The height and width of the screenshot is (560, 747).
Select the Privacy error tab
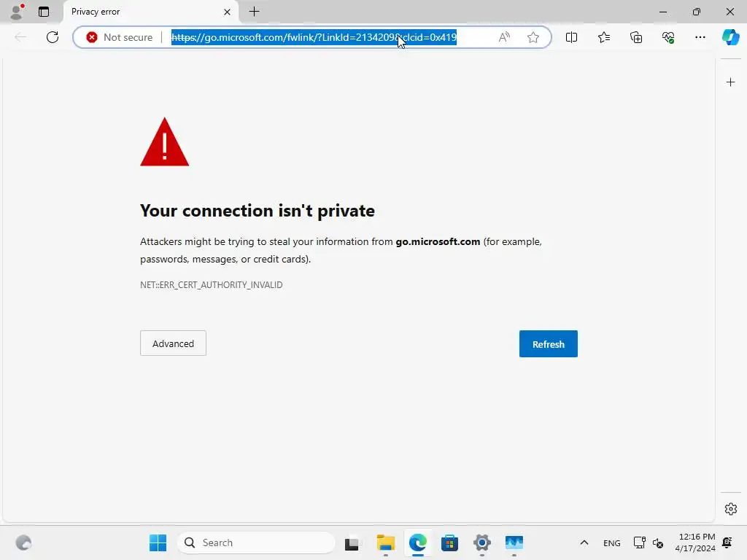150,12
